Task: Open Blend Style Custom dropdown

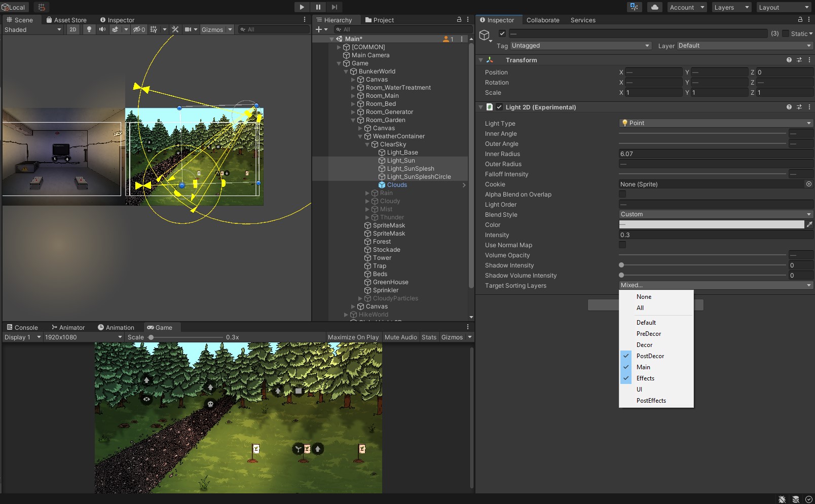Action: tap(716, 214)
